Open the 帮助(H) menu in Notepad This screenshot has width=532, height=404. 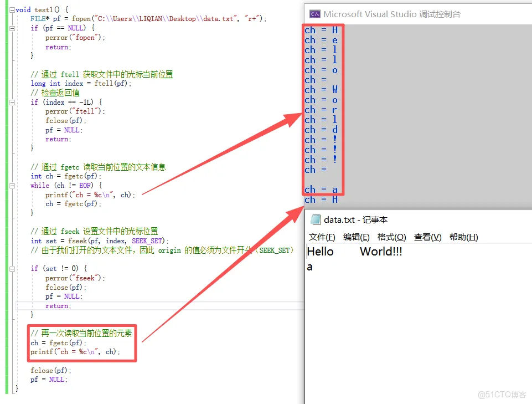(x=463, y=237)
